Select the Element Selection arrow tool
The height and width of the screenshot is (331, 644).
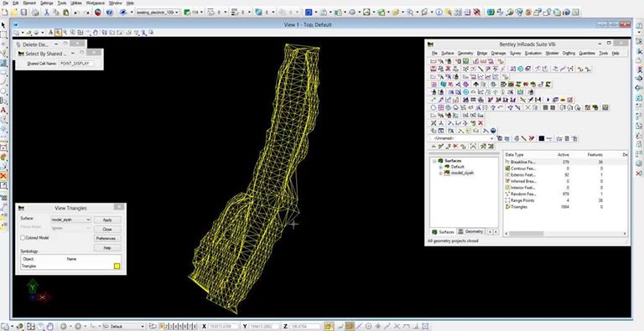click(x=3, y=25)
